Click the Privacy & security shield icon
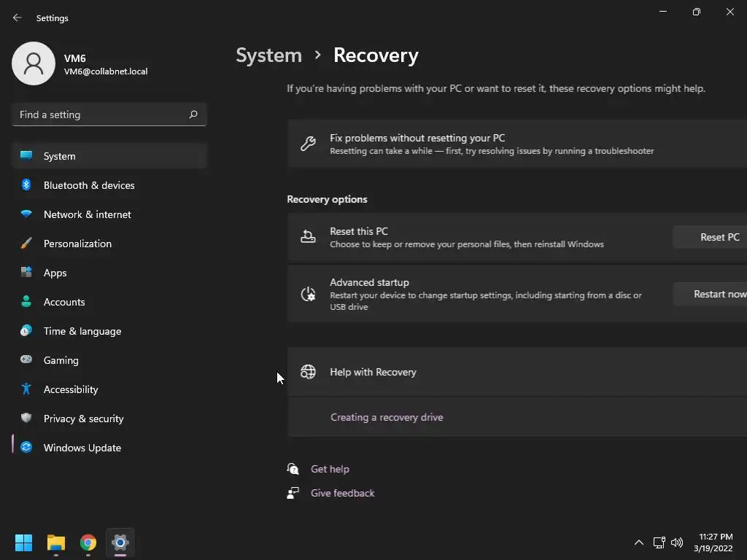The image size is (747, 560). [26, 419]
